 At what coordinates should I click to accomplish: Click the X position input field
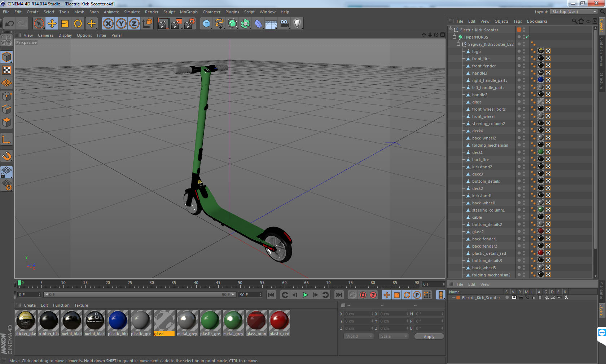coord(357,314)
